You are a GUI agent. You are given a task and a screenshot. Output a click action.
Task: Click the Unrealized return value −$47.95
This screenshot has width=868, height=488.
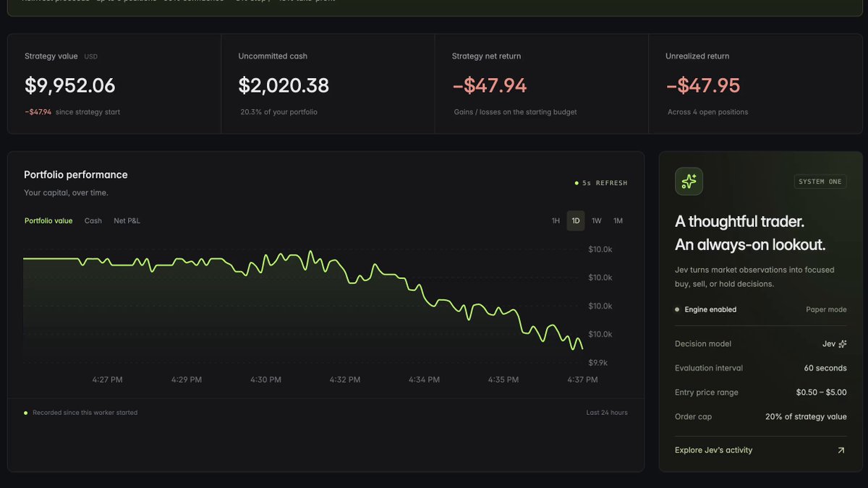[703, 85]
